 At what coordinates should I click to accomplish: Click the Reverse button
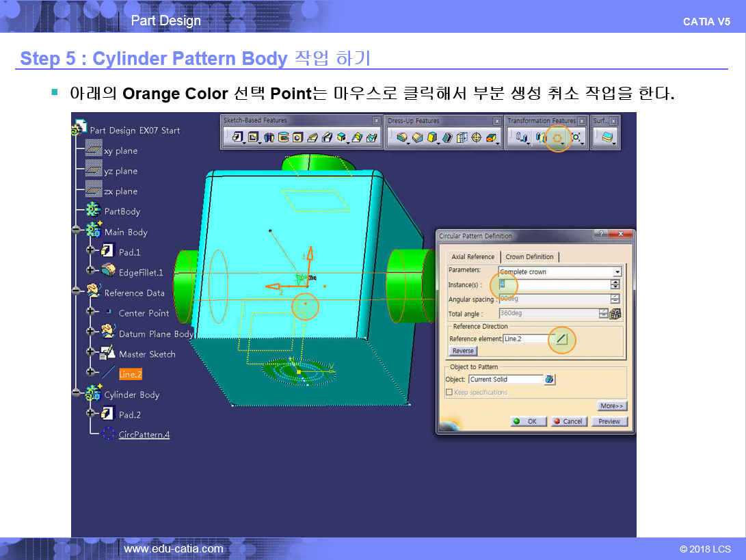click(463, 351)
